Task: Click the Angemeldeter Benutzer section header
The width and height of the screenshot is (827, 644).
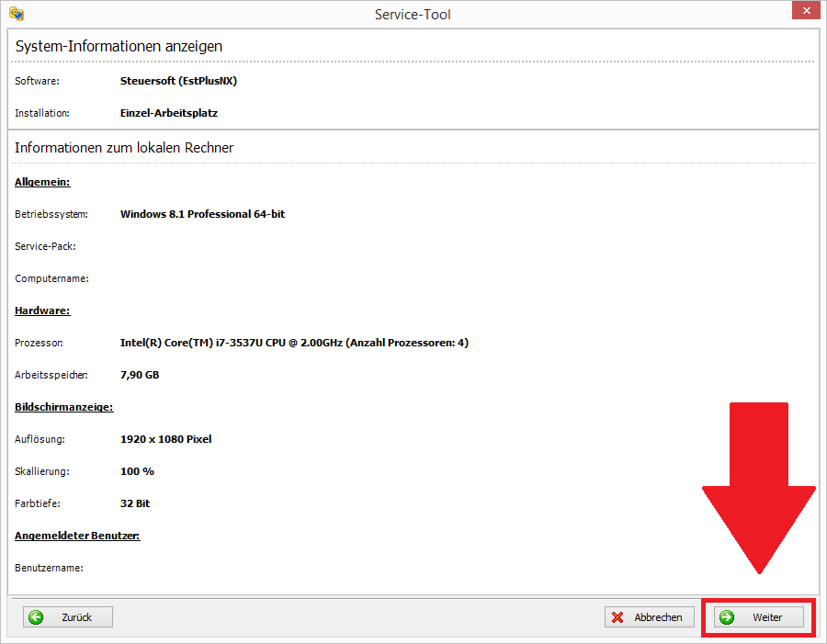Action: pos(77,536)
